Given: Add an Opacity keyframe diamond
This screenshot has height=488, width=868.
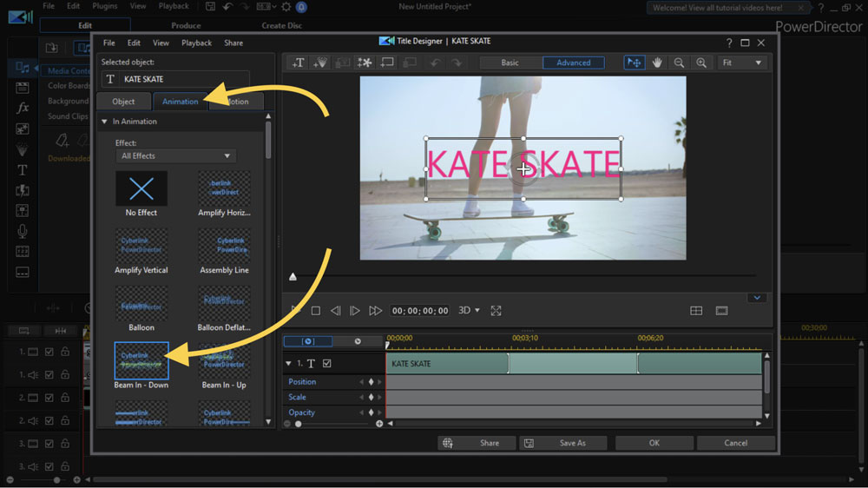Looking at the screenshot, I should click(371, 412).
